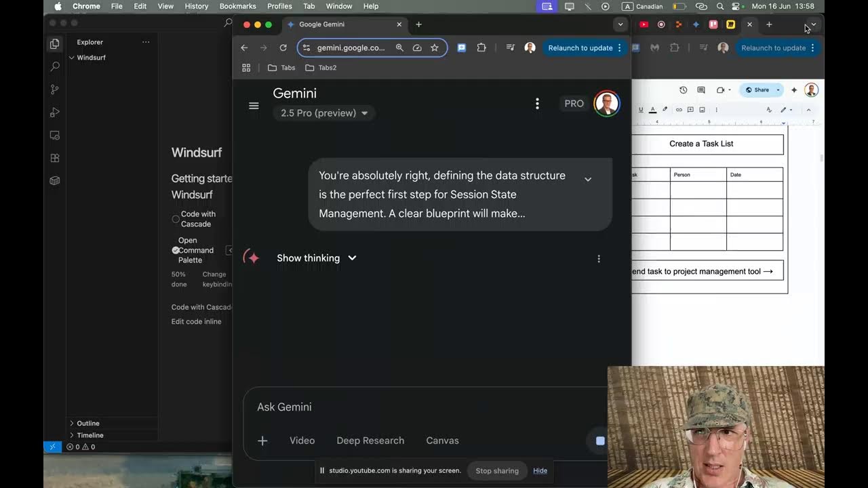868x488 pixels.
Task: Open Explorer view in Windsurf activity bar
Action: click(55, 44)
